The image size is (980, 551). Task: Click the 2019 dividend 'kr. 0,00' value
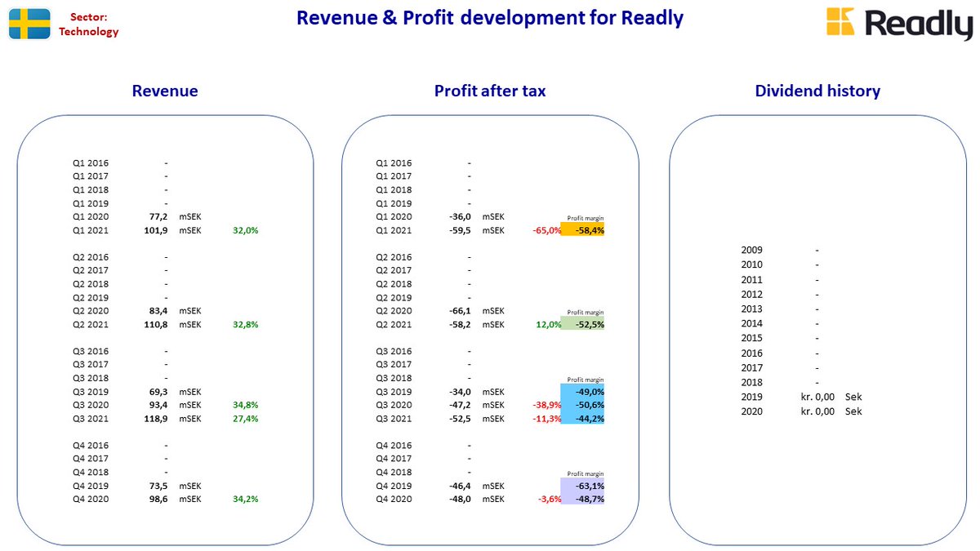pos(817,398)
